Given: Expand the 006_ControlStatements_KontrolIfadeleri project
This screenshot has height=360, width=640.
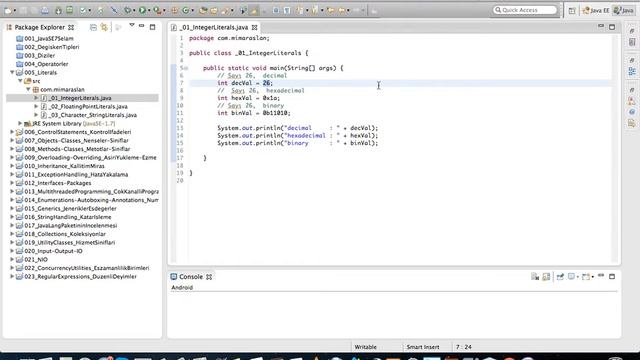Looking at the screenshot, I should click(12, 132).
